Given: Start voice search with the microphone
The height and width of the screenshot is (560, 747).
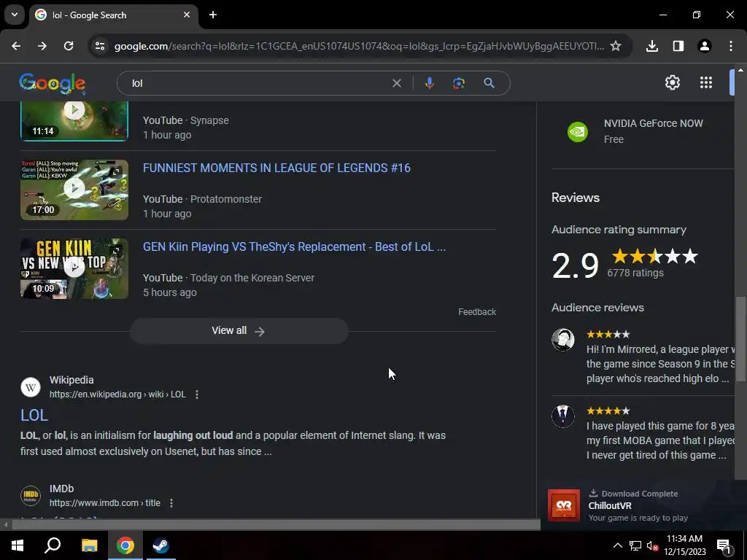Looking at the screenshot, I should click(x=429, y=83).
